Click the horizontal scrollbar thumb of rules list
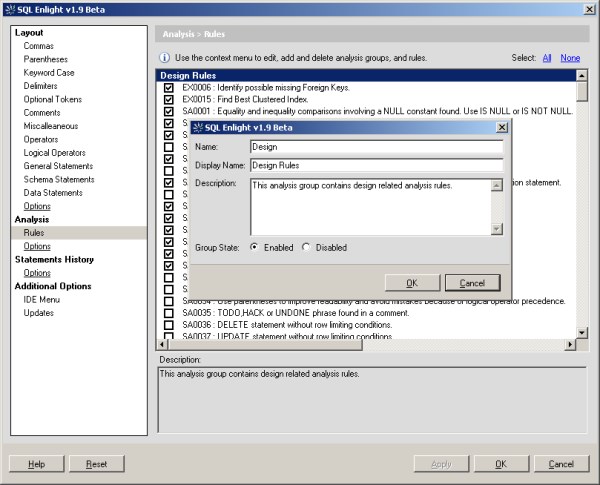 [x=265, y=345]
